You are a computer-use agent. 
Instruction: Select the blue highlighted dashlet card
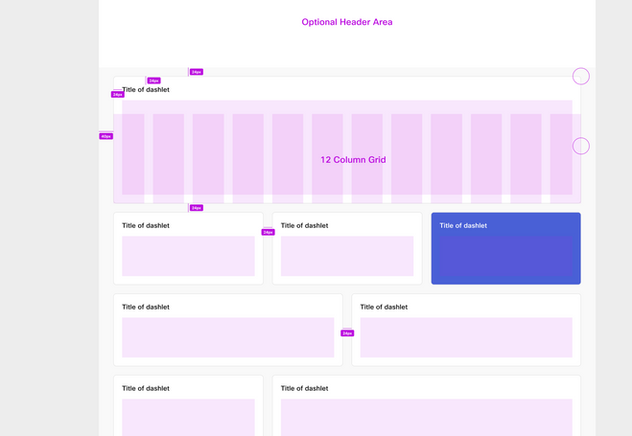[x=506, y=248]
